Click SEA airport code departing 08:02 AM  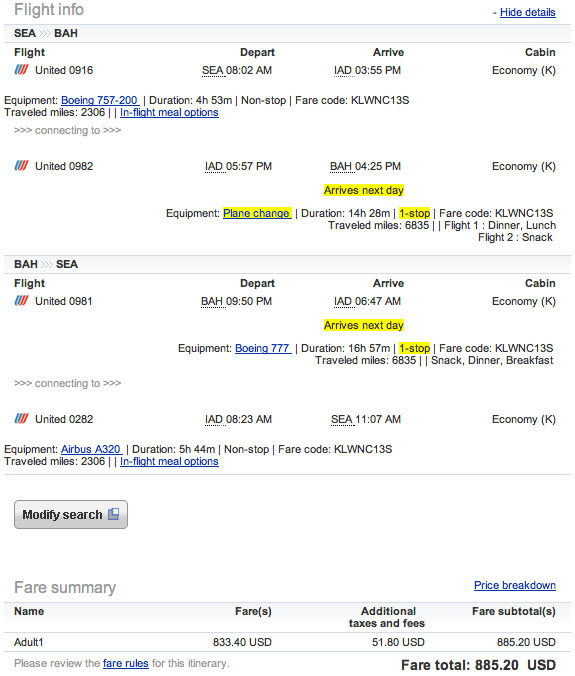[213, 70]
